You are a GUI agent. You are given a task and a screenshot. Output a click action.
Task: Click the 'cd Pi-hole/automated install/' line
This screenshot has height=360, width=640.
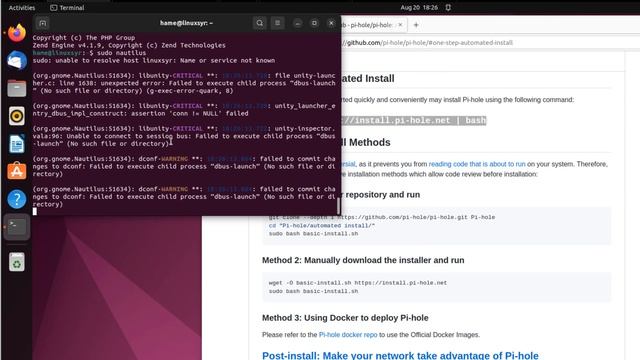pyautogui.click(x=322, y=225)
